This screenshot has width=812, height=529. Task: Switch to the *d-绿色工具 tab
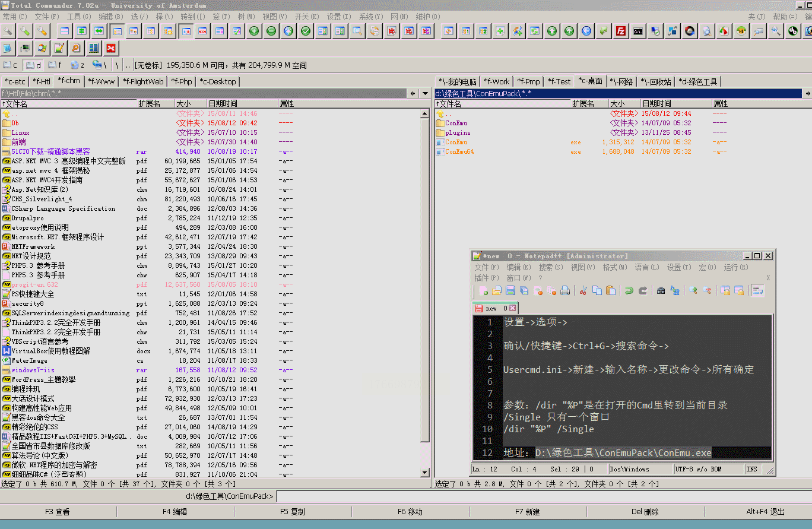pyautogui.click(x=698, y=81)
